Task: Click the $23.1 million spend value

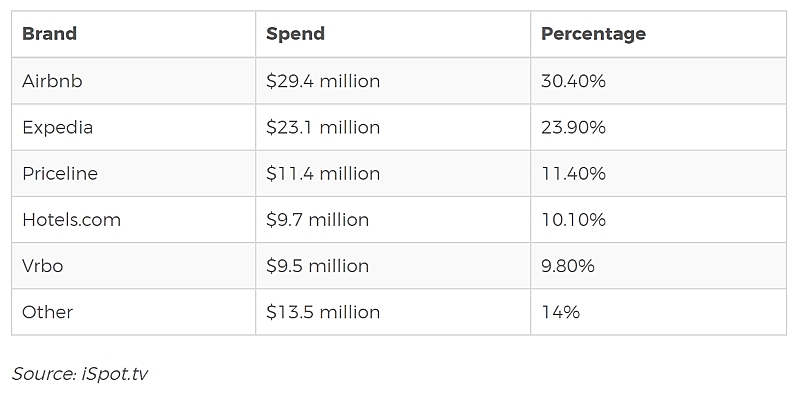Action: 323,127
